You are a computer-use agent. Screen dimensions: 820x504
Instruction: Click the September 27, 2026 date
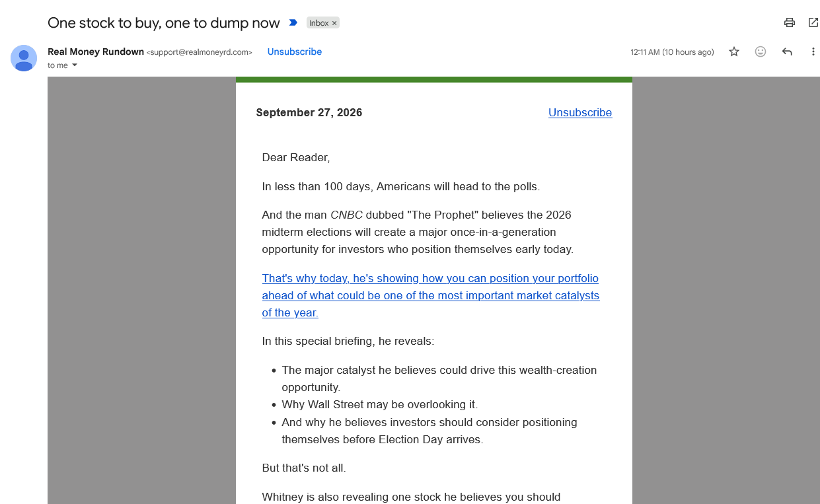pyautogui.click(x=309, y=112)
